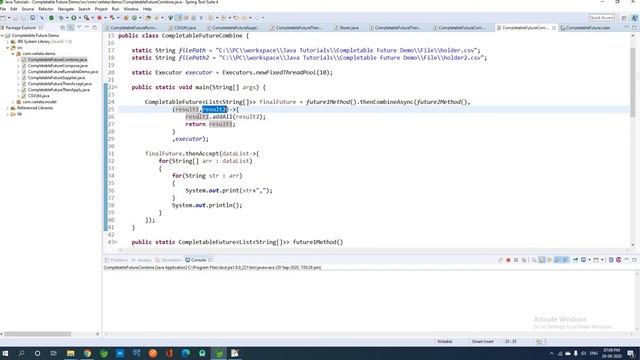
Task: Click the Open Type icon in main toolbar
Action: [x=148, y=18]
